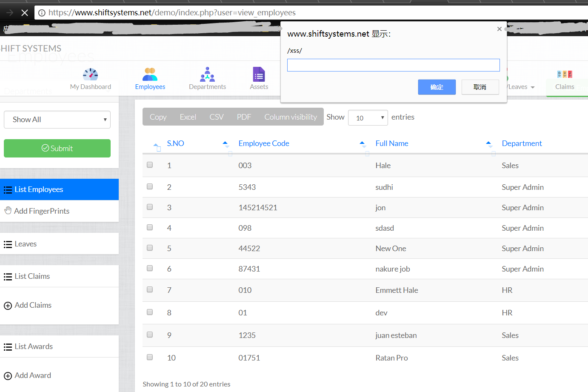
Task: Click the green Submit button
Action: (57, 148)
